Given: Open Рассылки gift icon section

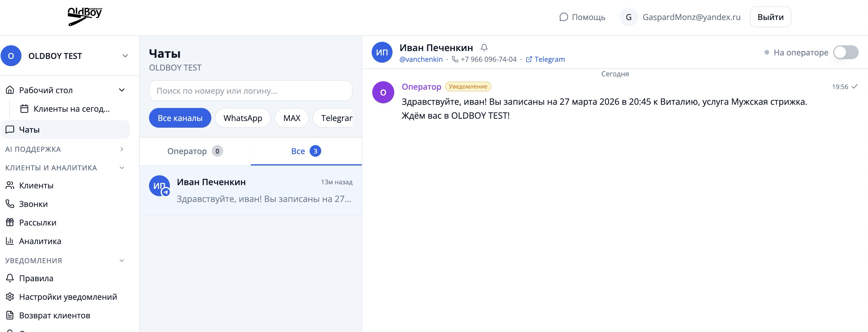Looking at the screenshot, I should [x=37, y=222].
